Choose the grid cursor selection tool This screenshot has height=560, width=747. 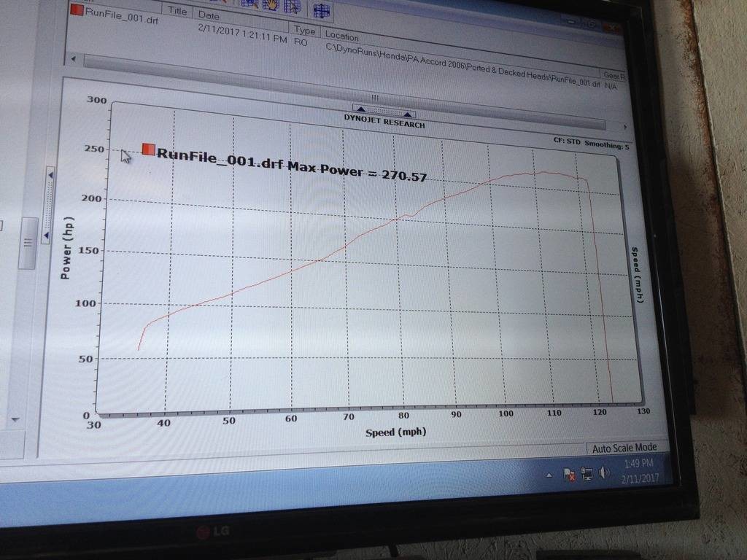(x=292, y=6)
